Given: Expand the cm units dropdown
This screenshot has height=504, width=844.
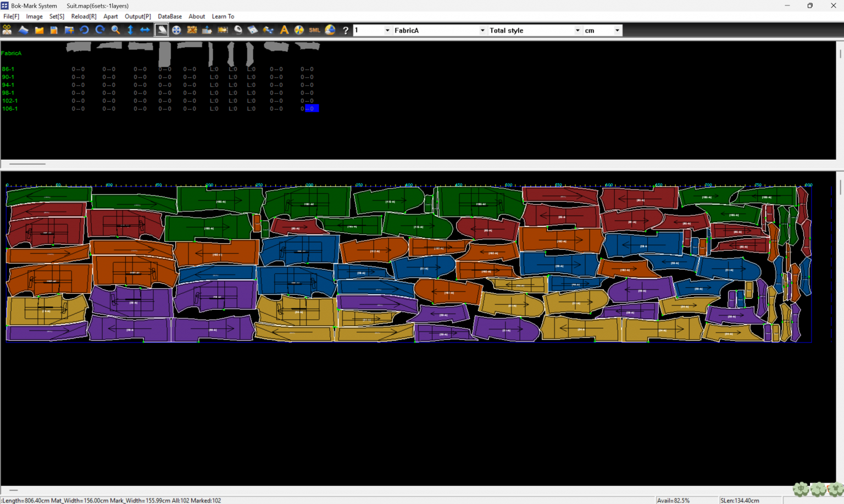Looking at the screenshot, I should [x=618, y=30].
